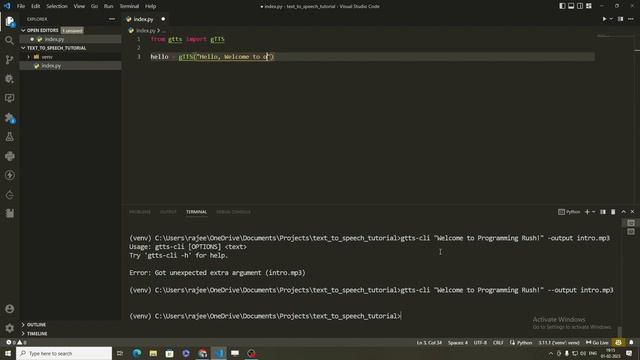Expand the venv folder
This screenshot has width=640, height=360.
[x=47, y=57]
